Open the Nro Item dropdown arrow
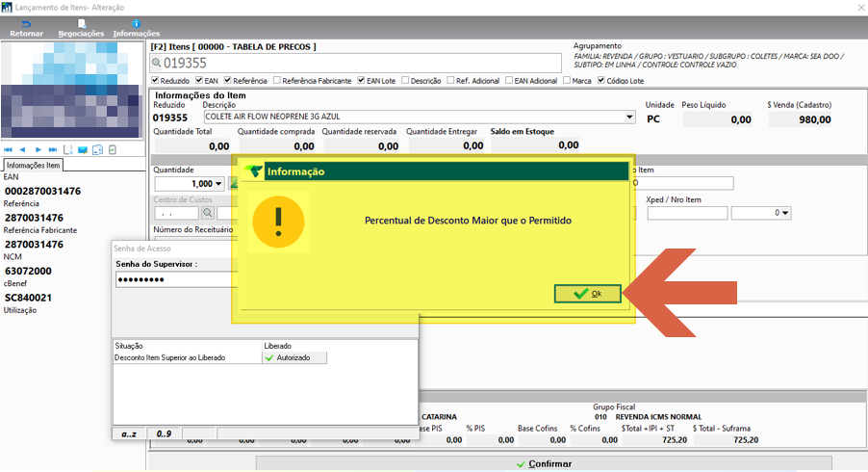The width and height of the screenshot is (868, 472). point(785,213)
